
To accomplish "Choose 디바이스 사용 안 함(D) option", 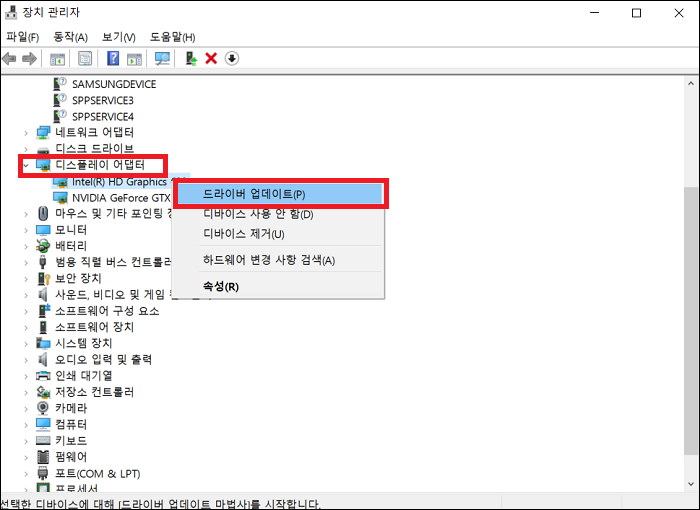I will (x=279, y=214).
